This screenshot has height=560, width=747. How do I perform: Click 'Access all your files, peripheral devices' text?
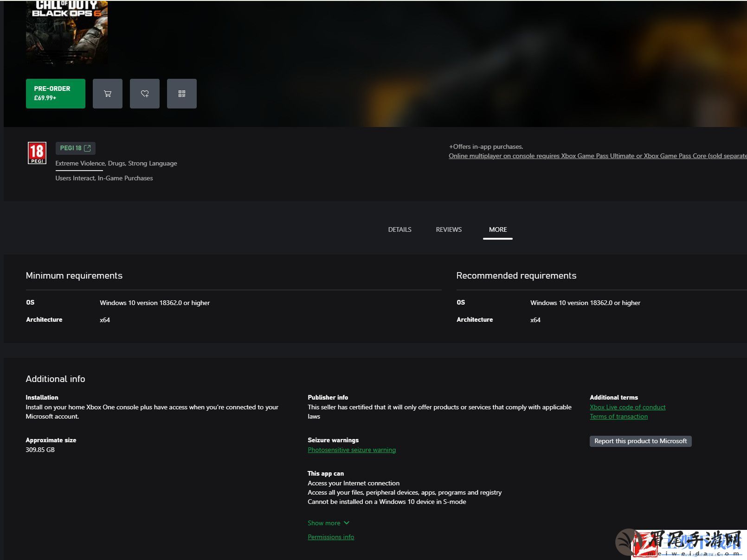[x=404, y=492]
